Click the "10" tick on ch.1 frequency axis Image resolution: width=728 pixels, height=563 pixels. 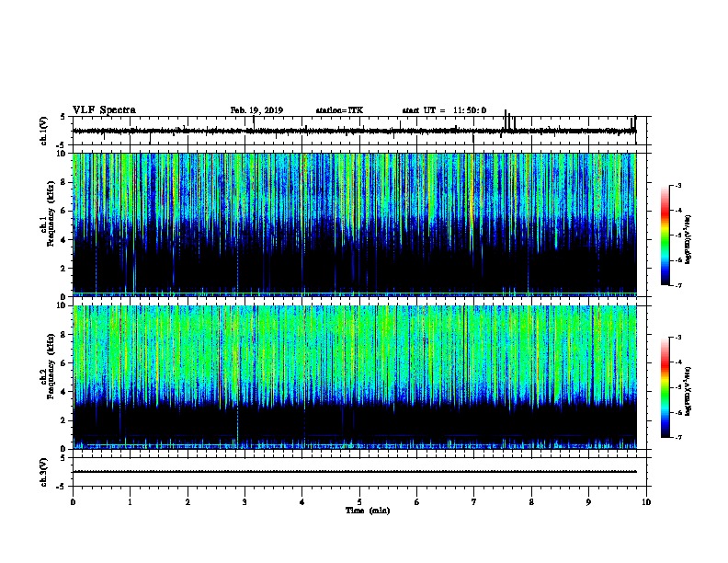(x=63, y=154)
